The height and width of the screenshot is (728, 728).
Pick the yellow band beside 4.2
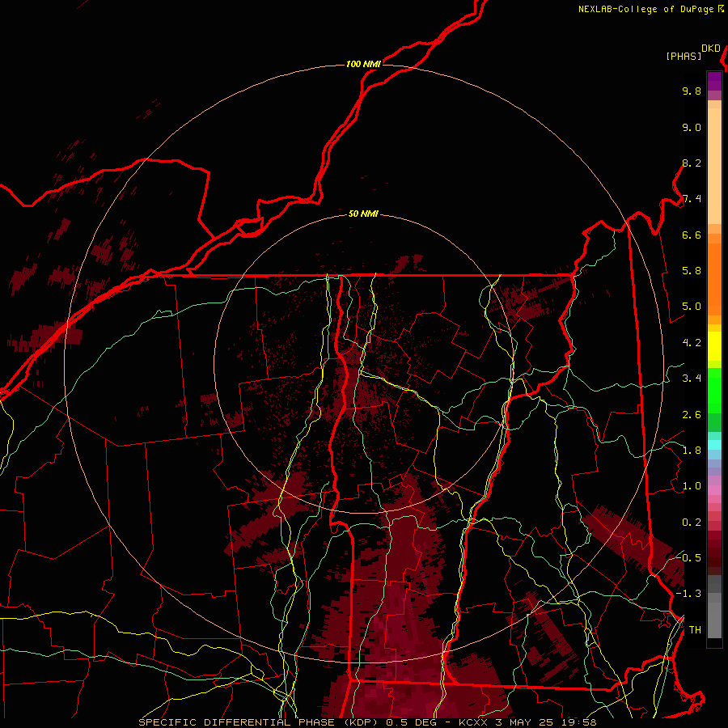pyautogui.click(x=714, y=346)
